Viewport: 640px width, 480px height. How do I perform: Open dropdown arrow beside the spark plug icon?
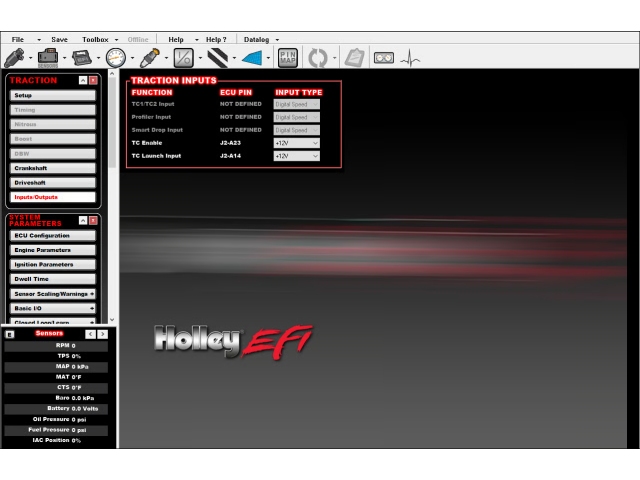[166, 58]
